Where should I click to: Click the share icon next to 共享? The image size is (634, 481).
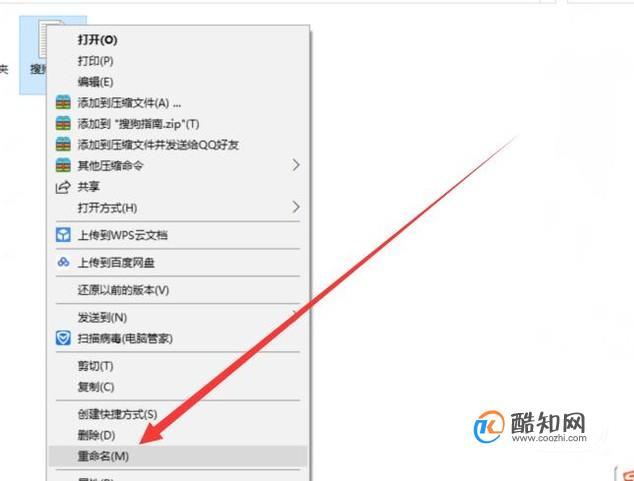(63, 187)
